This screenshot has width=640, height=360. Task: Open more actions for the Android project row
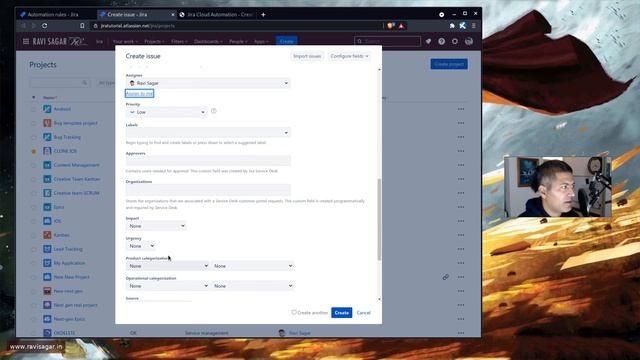point(461,109)
